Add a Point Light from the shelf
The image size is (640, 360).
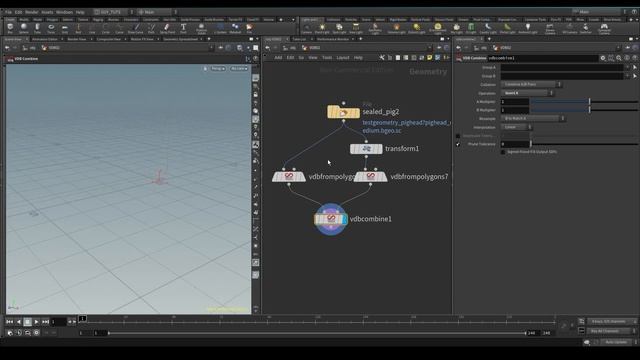pos(322,29)
